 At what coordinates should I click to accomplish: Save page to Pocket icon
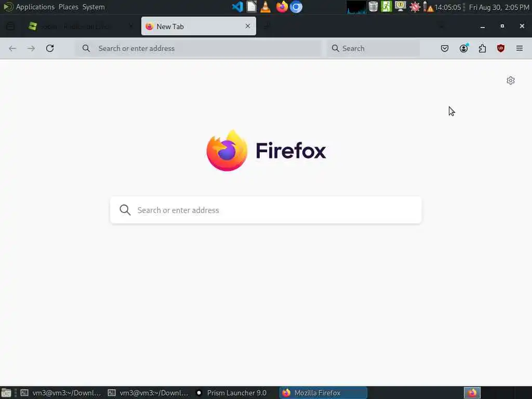(x=445, y=48)
